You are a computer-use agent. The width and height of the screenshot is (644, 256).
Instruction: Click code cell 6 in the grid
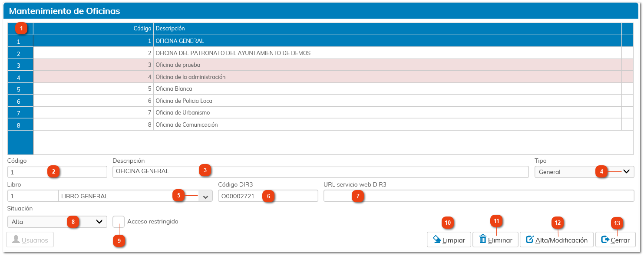coord(93,101)
